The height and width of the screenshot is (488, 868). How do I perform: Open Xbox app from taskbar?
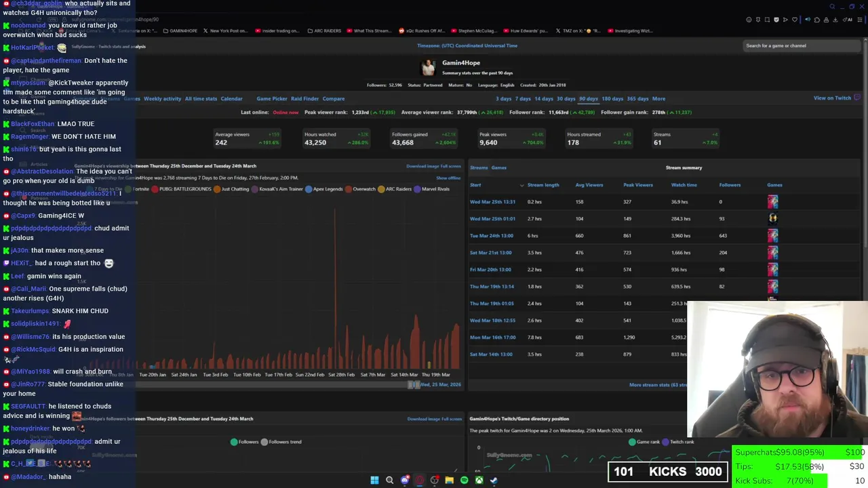coord(479,480)
